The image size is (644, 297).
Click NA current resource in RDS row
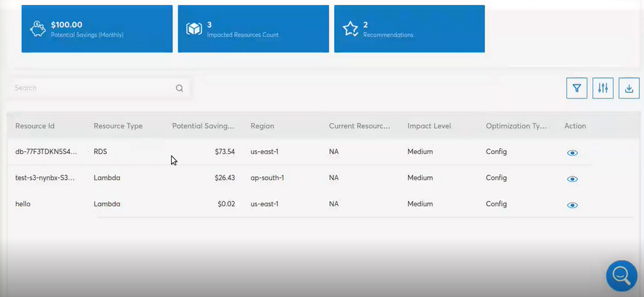(x=333, y=151)
